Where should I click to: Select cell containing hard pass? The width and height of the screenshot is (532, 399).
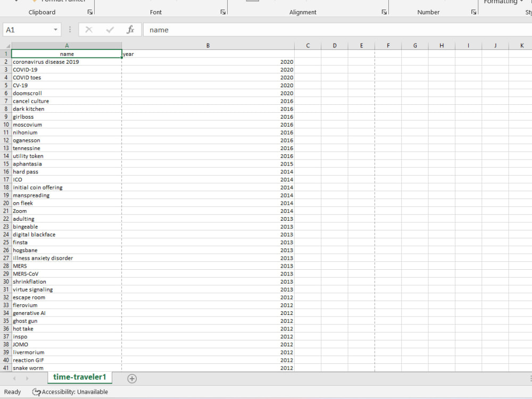click(x=67, y=172)
